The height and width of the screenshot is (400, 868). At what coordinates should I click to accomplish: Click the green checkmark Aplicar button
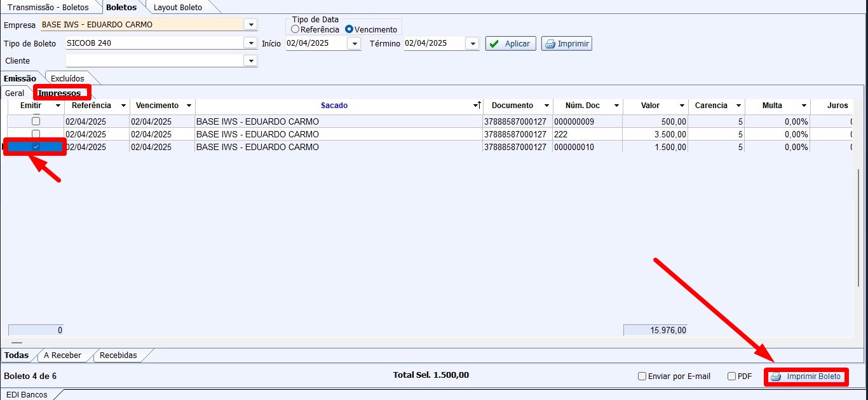(x=510, y=44)
